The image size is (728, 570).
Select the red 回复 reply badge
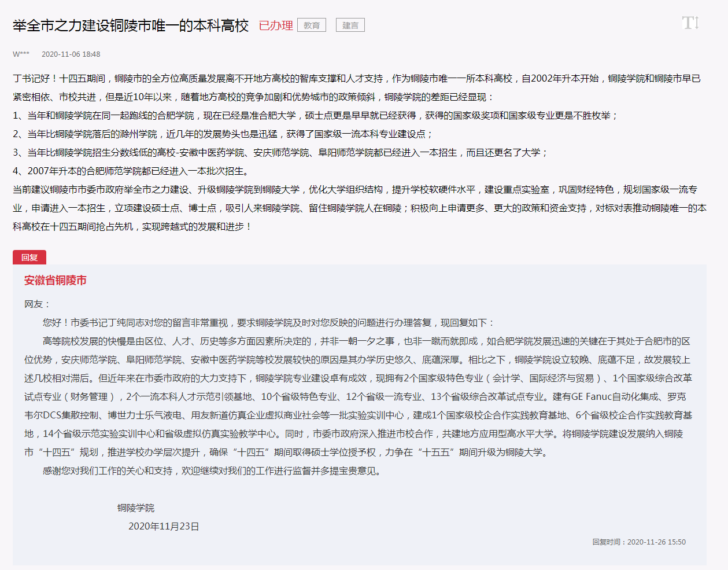29,257
